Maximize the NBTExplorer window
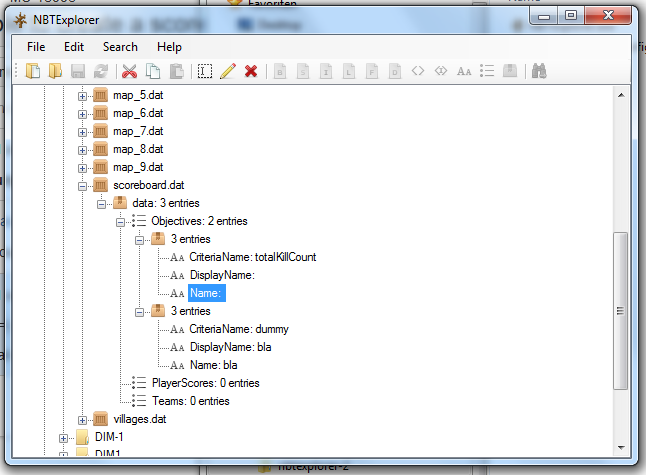Viewport: 646px width, 475px height. 571,16
